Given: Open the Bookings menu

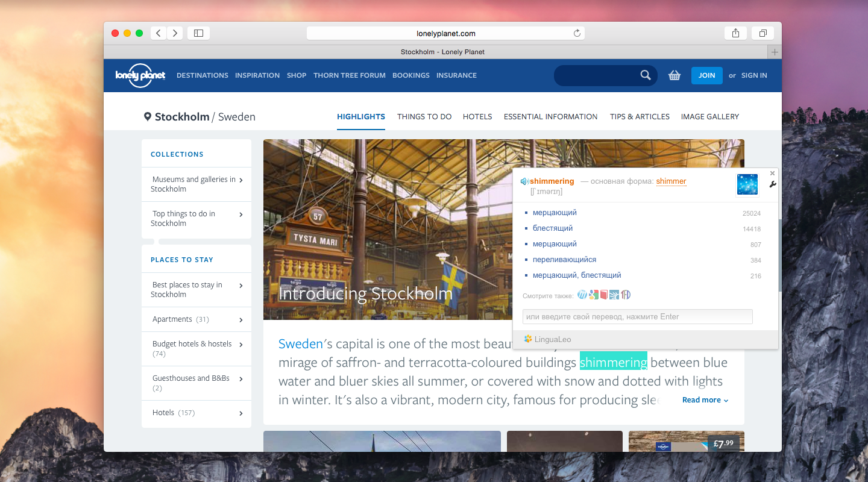Looking at the screenshot, I should (x=411, y=75).
